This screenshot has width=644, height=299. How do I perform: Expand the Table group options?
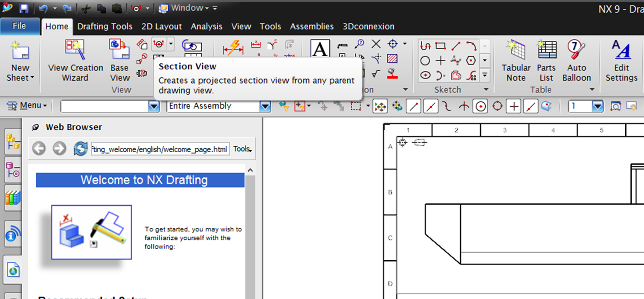(x=592, y=90)
